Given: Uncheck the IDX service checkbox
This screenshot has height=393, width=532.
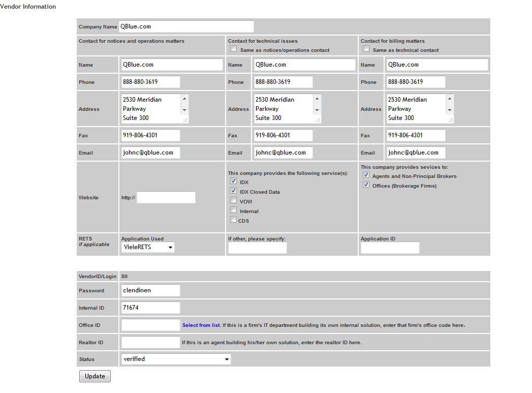Looking at the screenshot, I should [x=234, y=181].
